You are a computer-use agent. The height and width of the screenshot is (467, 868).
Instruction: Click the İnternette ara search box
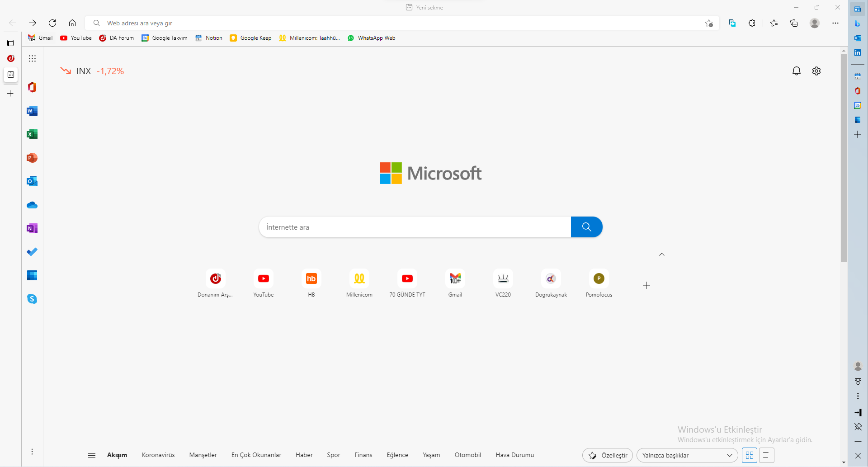click(415, 227)
